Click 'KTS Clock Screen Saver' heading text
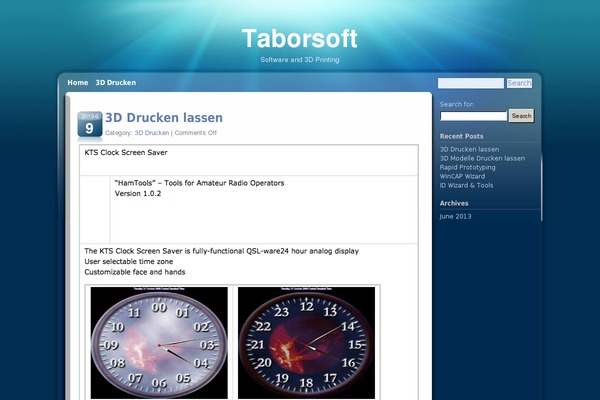This screenshot has width=600, height=400. coord(126,152)
